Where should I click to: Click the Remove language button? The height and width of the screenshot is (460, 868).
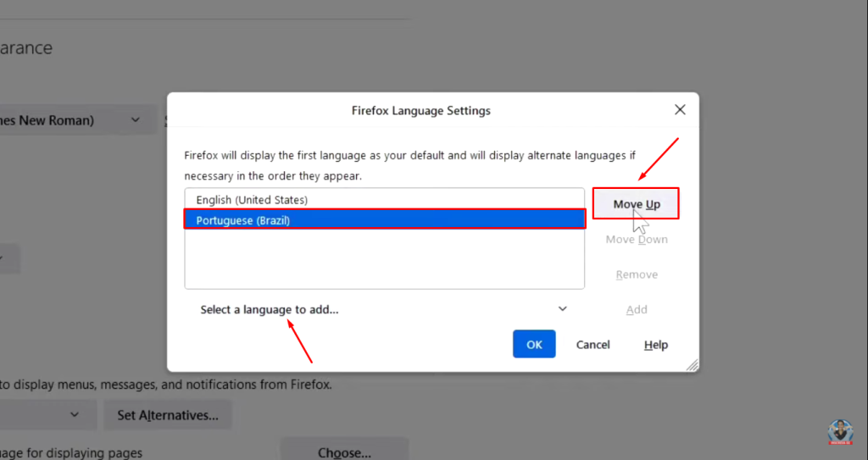[x=636, y=274]
